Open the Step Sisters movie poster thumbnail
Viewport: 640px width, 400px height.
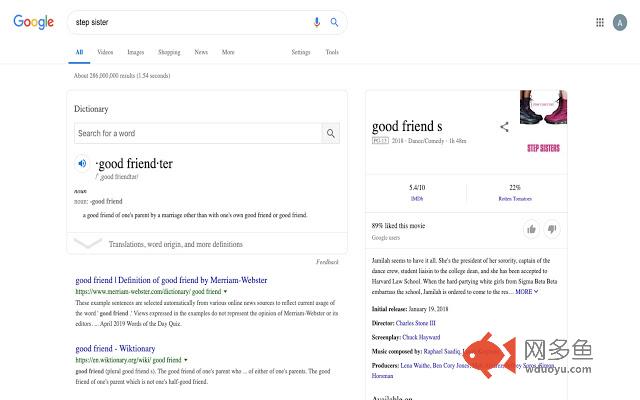[x=543, y=107]
